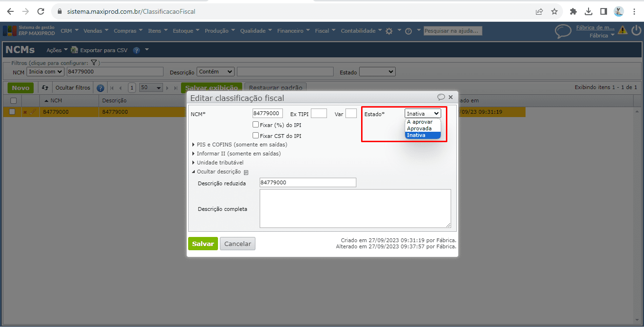
Task: Close the Editar classificação fiscal dialog
Action: click(451, 97)
